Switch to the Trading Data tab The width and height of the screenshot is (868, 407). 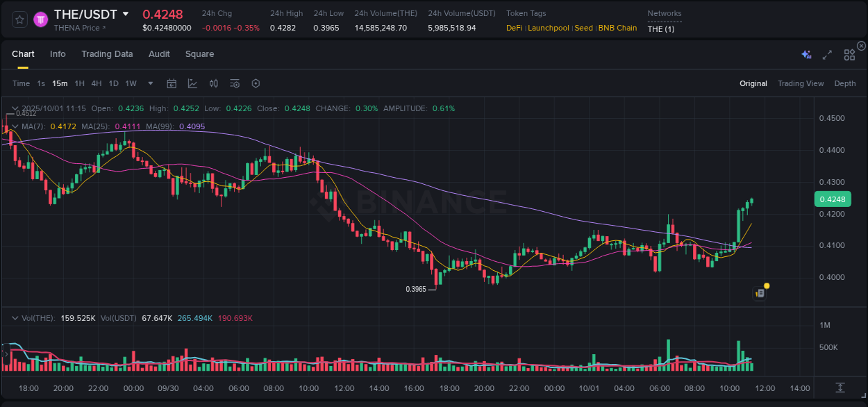[107, 54]
